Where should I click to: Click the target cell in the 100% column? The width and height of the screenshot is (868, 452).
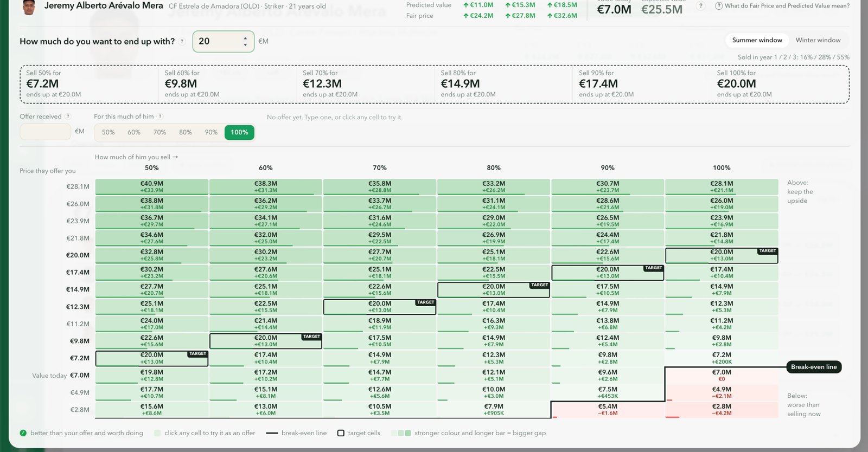coord(722,255)
